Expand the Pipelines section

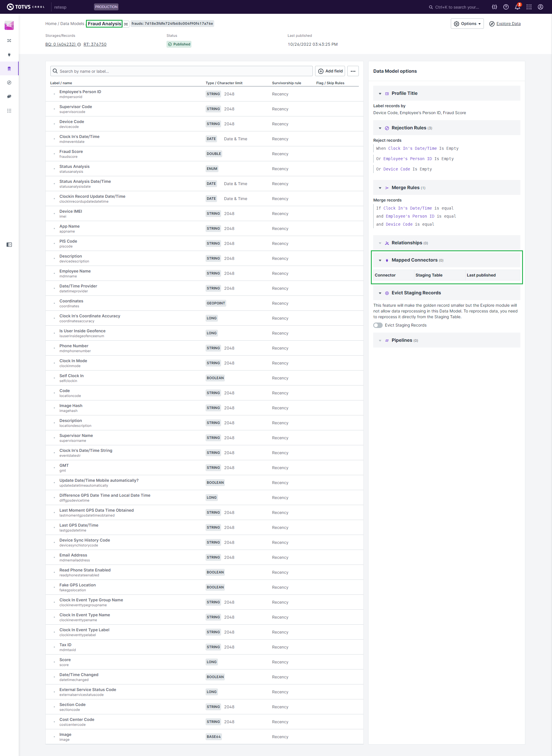coord(380,340)
